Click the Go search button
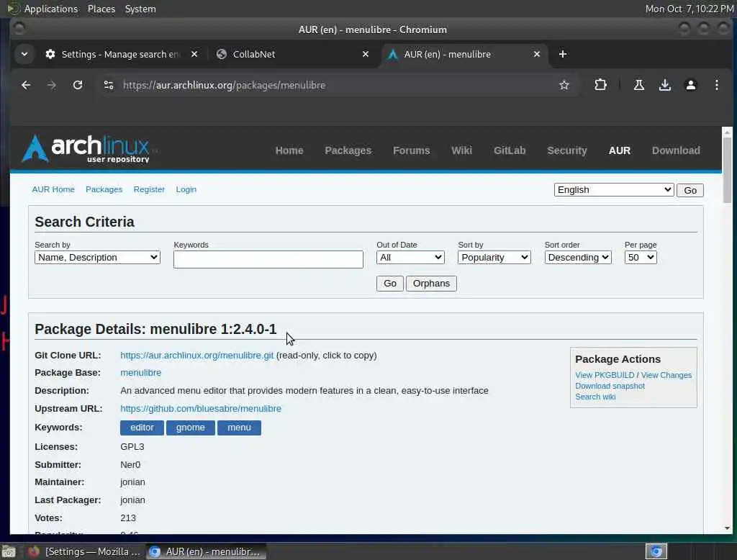737x560 pixels. tap(389, 284)
